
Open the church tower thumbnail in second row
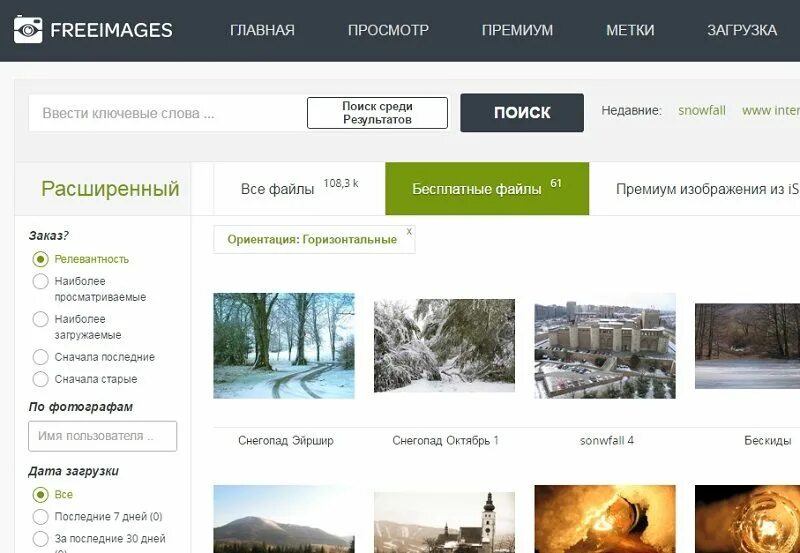pyautogui.click(x=444, y=522)
